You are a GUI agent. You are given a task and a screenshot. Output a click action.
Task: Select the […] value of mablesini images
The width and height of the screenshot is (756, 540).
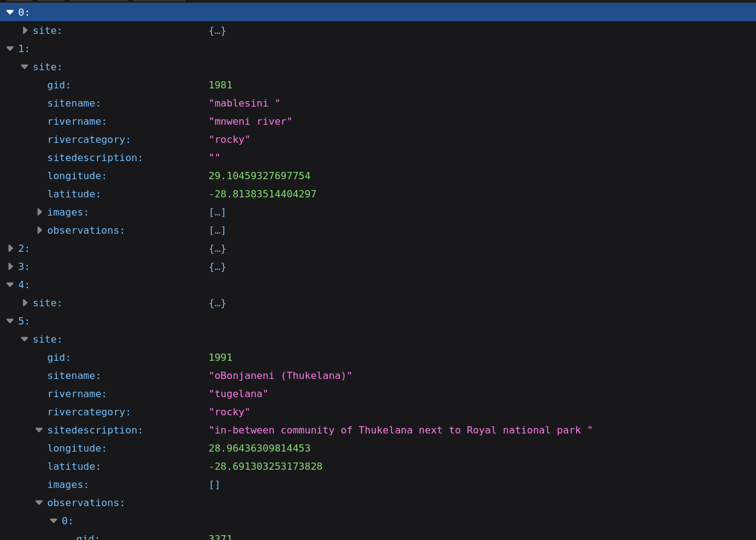coord(217,212)
